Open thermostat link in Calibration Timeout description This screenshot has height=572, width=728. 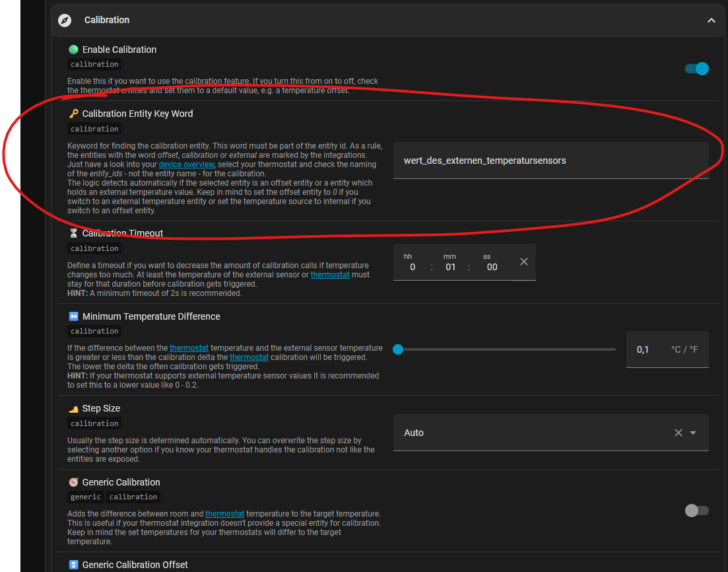pyautogui.click(x=329, y=275)
